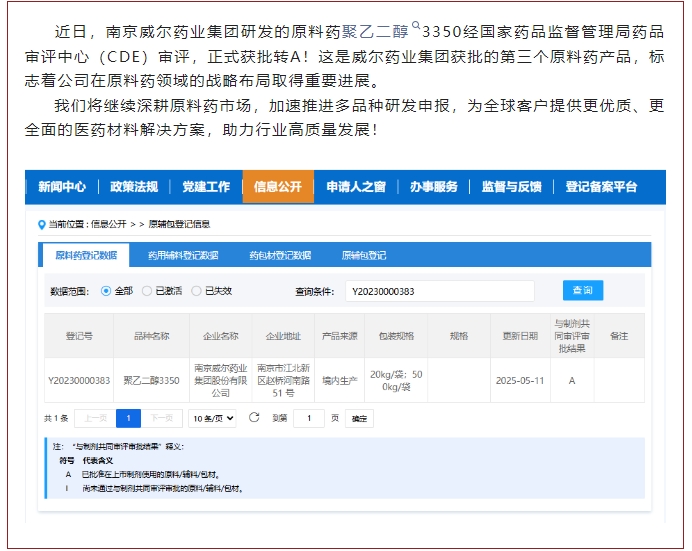Image resolution: width=692 pixels, height=551 pixels.
Task: Click the 产品来源 column header
Action: click(x=339, y=336)
